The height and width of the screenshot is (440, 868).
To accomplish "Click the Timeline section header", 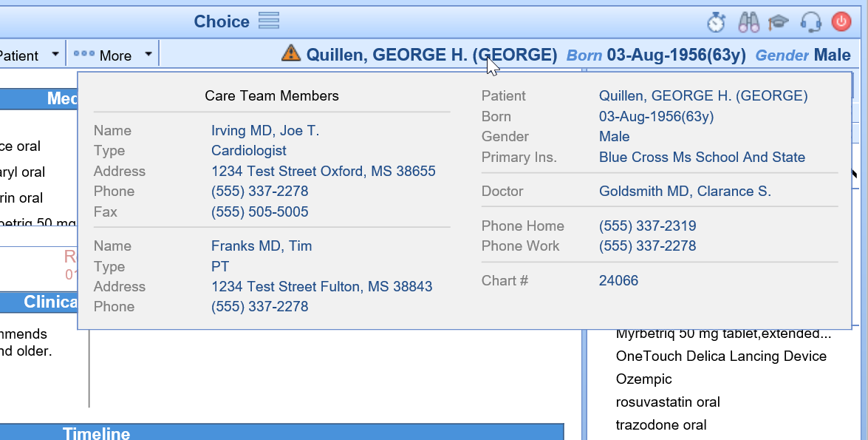I will click(x=96, y=433).
